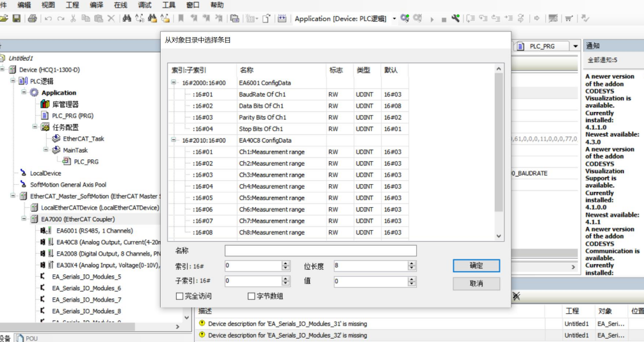Click the PLC_PRG (PRG) document icon in tree
The height and width of the screenshot is (342, 644).
tap(45, 116)
